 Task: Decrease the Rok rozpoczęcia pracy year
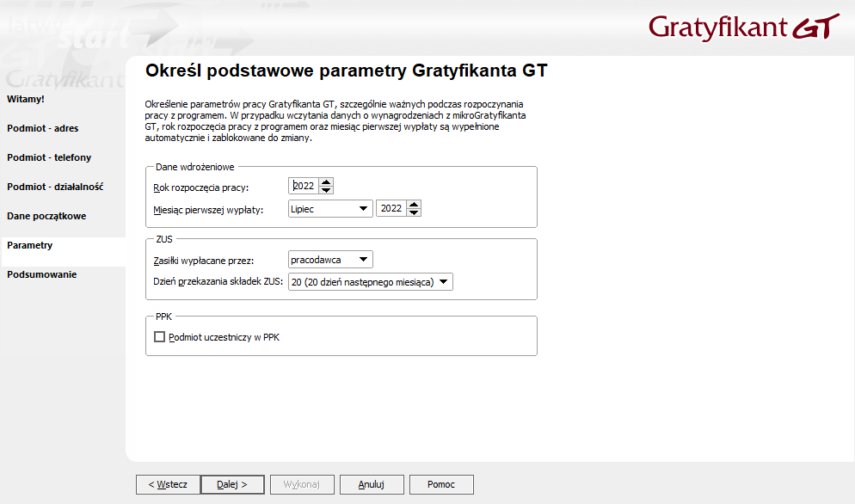[x=326, y=190]
